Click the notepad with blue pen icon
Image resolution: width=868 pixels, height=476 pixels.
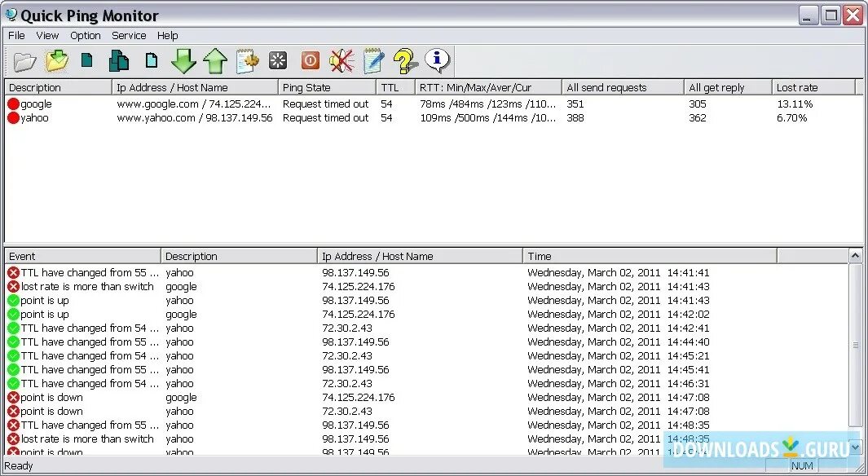click(373, 61)
